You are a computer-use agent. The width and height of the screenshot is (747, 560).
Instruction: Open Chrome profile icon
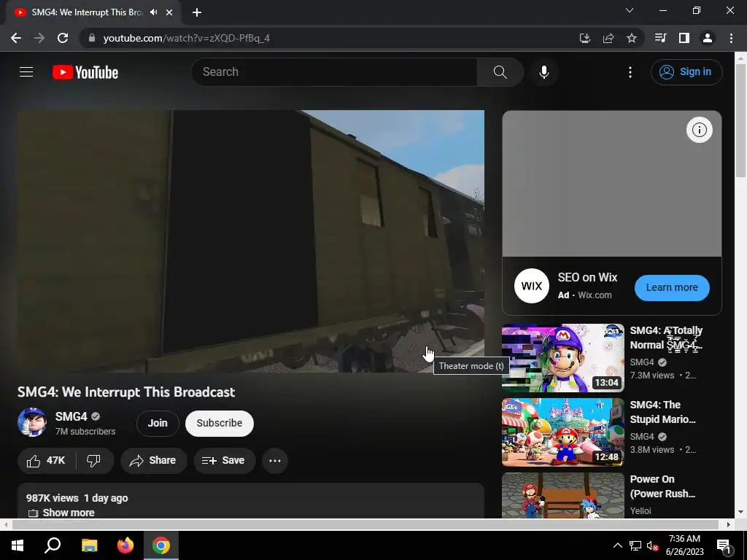tap(708, 38)
